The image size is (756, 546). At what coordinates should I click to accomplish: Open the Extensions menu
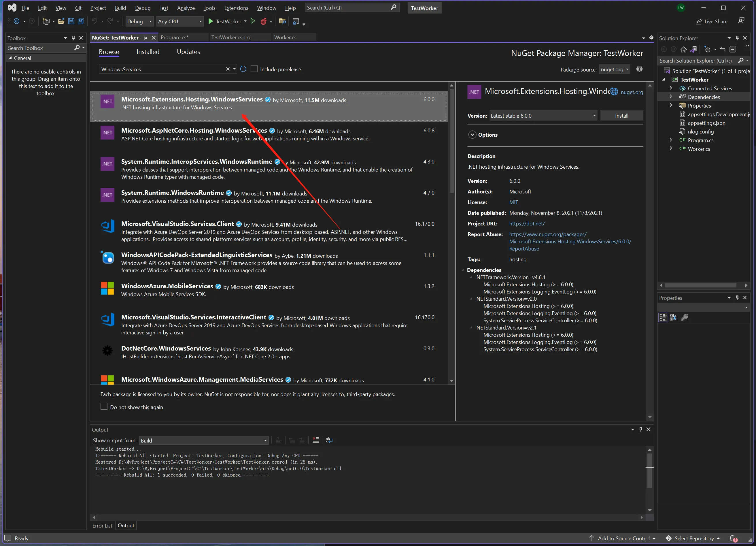coord(236,8)
